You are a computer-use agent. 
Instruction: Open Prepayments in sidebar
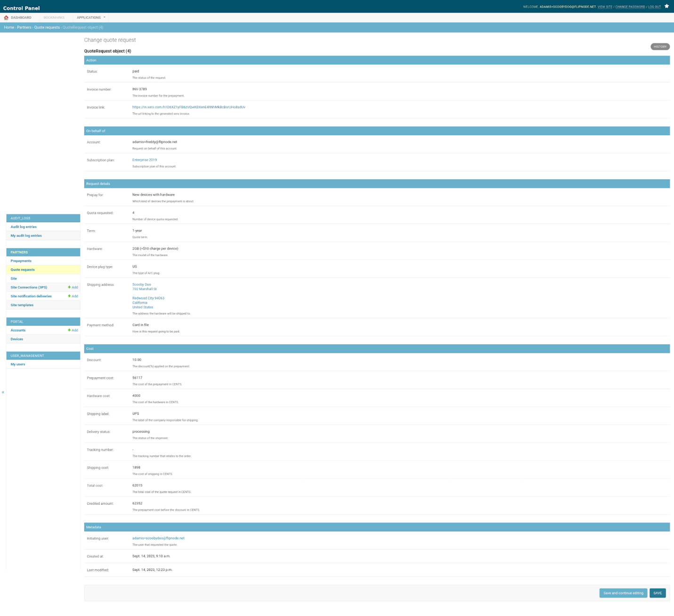point(21,261)
